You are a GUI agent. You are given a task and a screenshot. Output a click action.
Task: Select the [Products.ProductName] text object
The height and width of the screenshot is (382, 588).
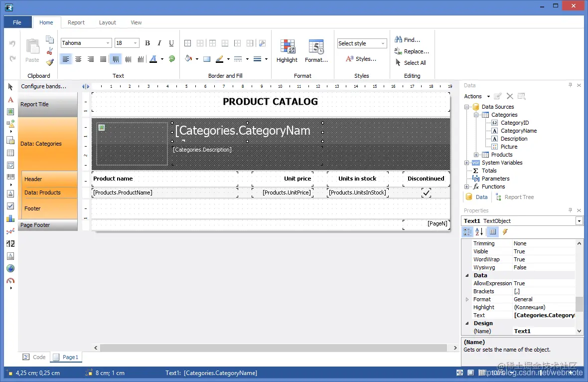(x=164, y=192)
